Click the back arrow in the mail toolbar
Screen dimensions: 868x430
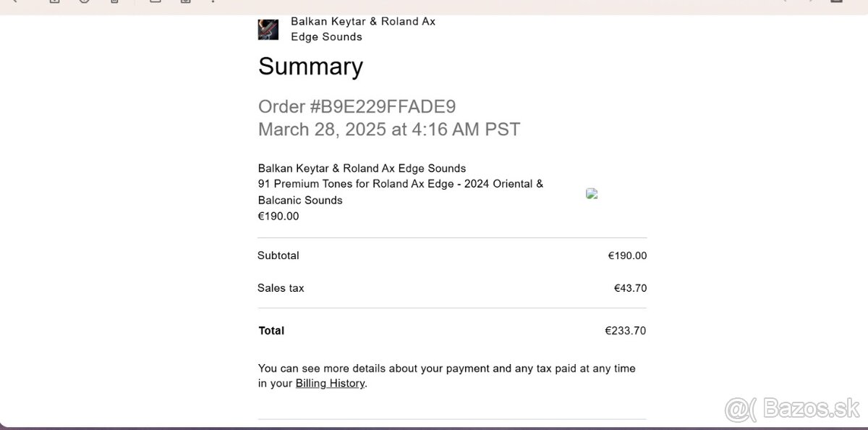tap(13, 1)
